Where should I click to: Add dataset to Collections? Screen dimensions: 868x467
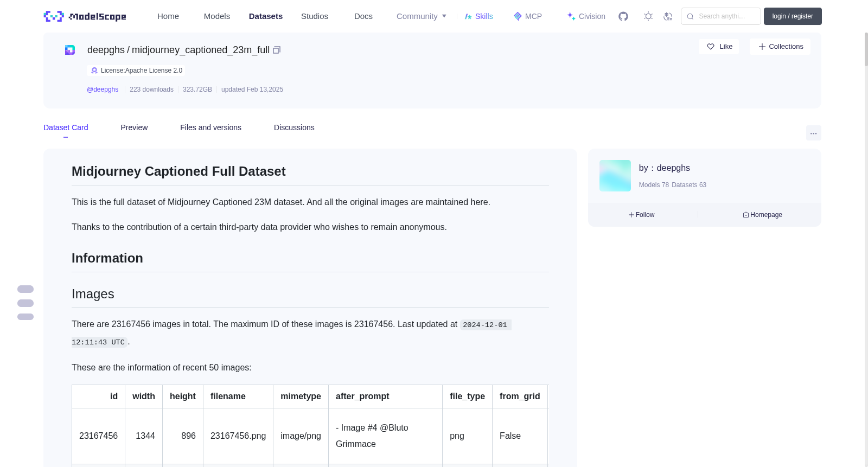(x=780, y=47)
